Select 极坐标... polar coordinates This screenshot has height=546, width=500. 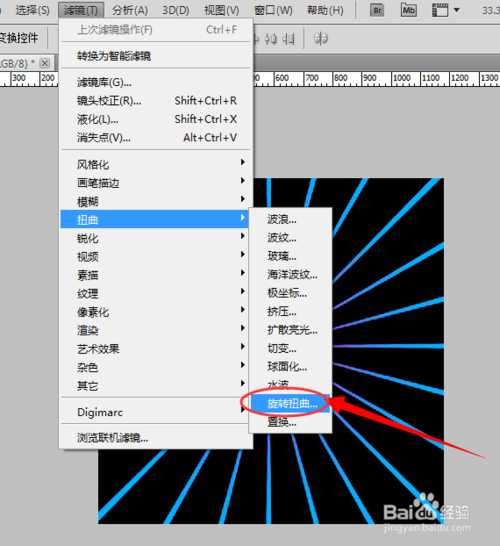[x=290, y=293]
